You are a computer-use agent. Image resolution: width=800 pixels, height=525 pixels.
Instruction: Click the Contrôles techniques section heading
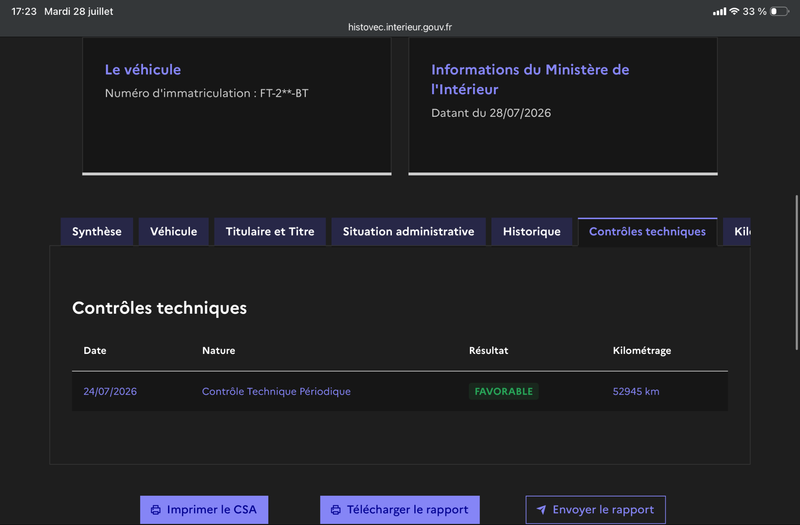[x=159, y=308]
